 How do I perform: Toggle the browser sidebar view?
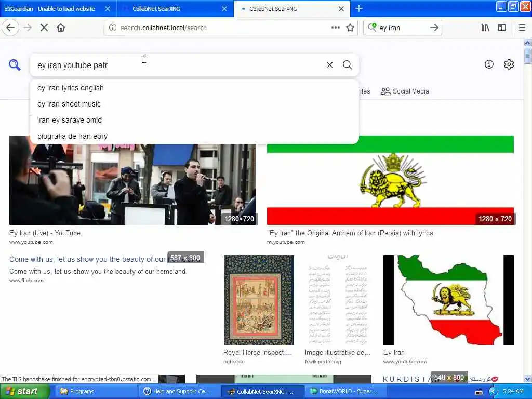502,28
